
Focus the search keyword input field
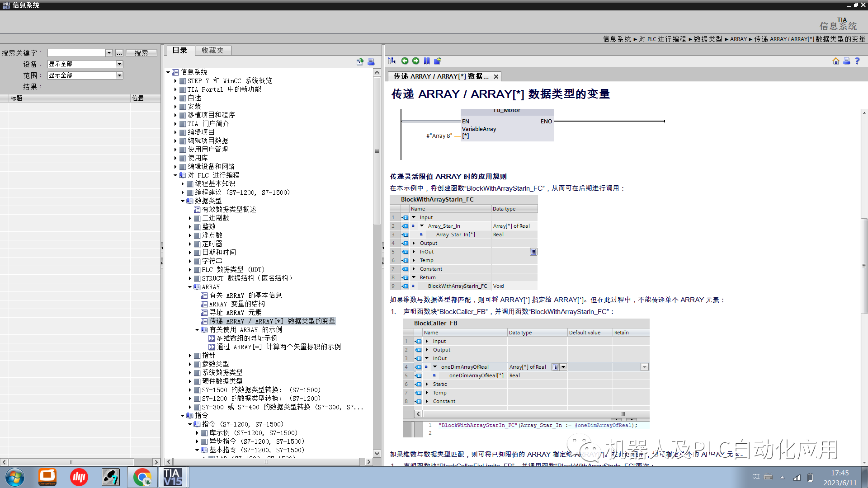[x=76, y=53]
